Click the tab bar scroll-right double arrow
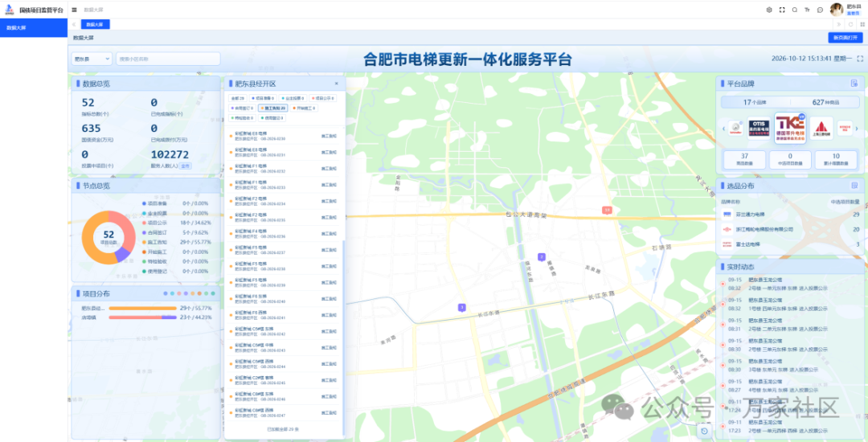Image resolution: width=868 pixels, height=442 pixels. (x=838, y=24)
